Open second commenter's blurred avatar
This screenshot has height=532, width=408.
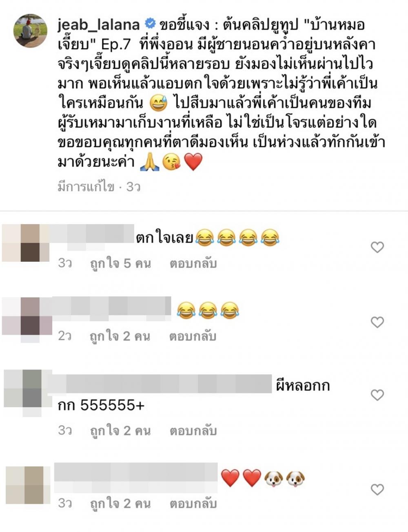coord(27,317)
